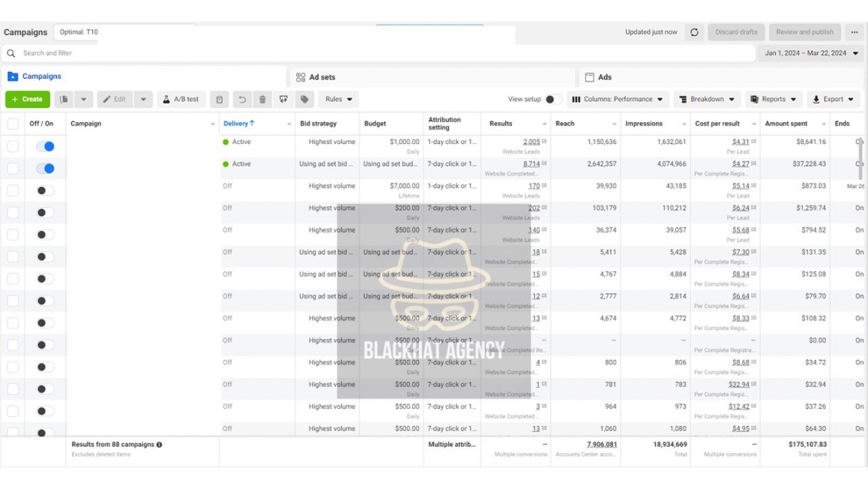Viewport: 868px width, 489px height.
Task: Click the Ads square icon
Action: pyautogui.click(x=590, y=77)
